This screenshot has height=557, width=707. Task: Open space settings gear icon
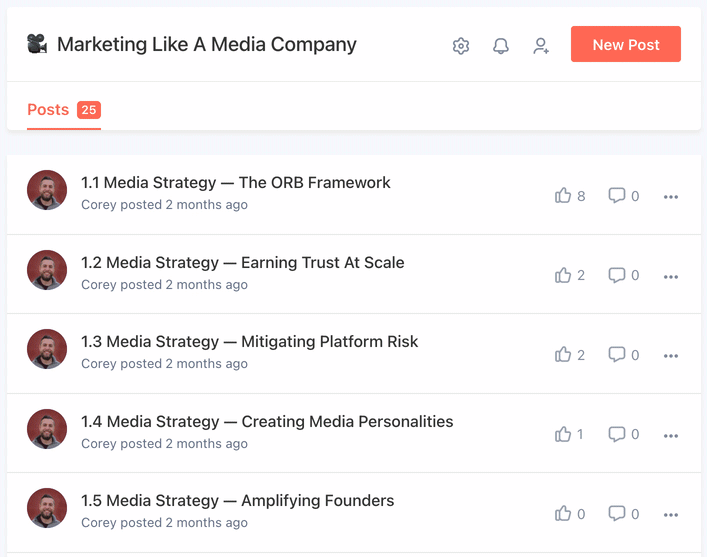click(x=461, y=46)
